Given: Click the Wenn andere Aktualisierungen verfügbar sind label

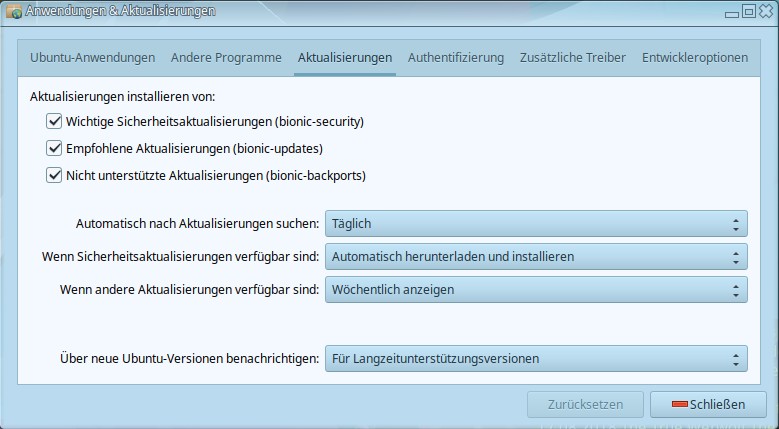Looking at the screenshot, I should coord(189,289).
